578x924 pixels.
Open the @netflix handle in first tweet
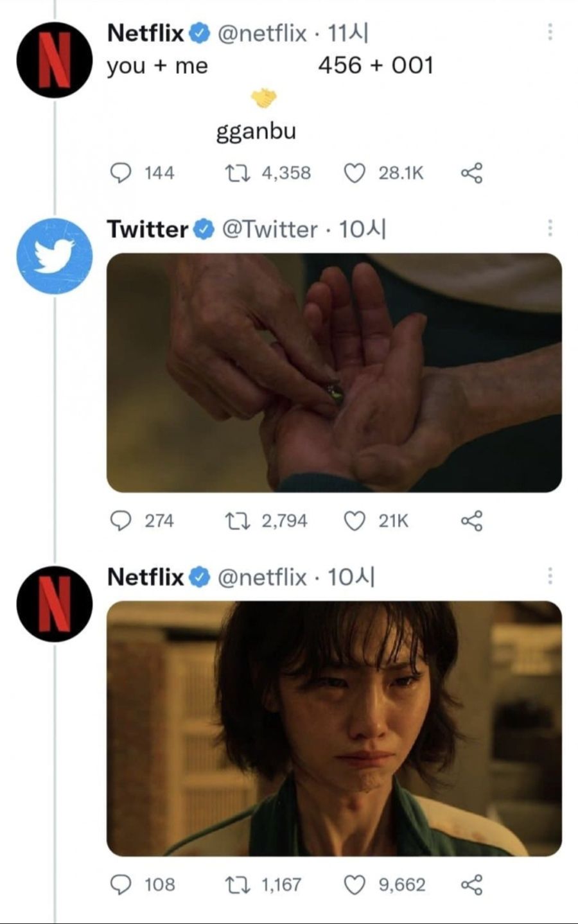pos(262,33)
